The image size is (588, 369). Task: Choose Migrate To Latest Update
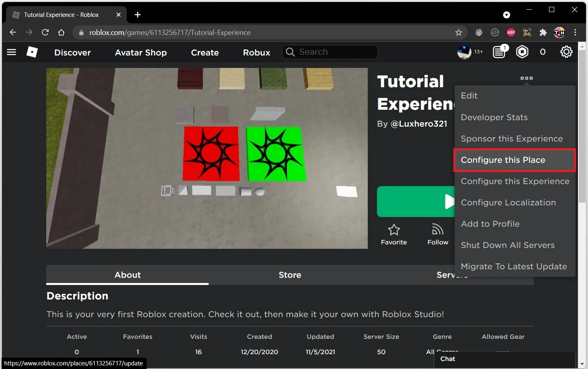pos(515,266)
